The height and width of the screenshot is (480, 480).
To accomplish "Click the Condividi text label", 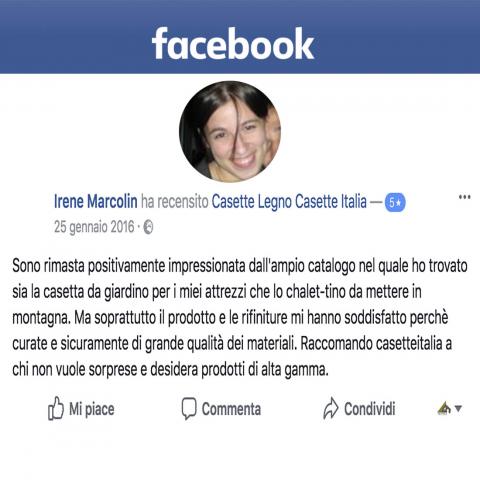I will 370,409.
